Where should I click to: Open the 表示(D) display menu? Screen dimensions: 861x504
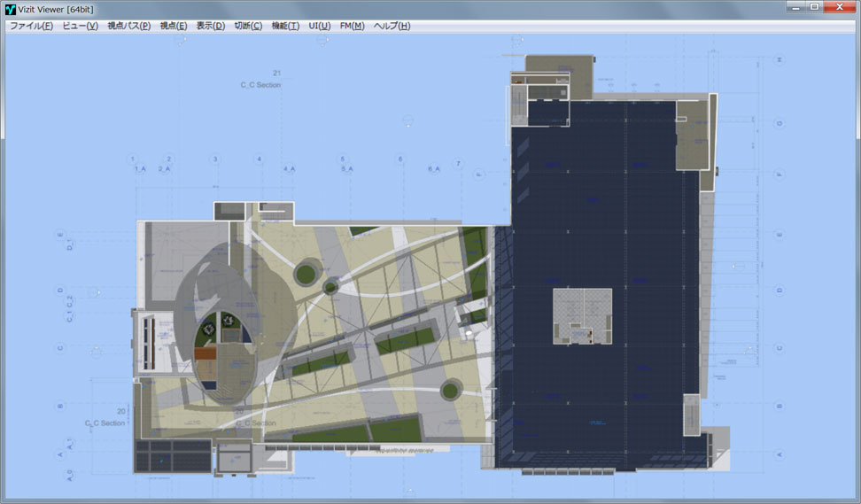point(210,26)
